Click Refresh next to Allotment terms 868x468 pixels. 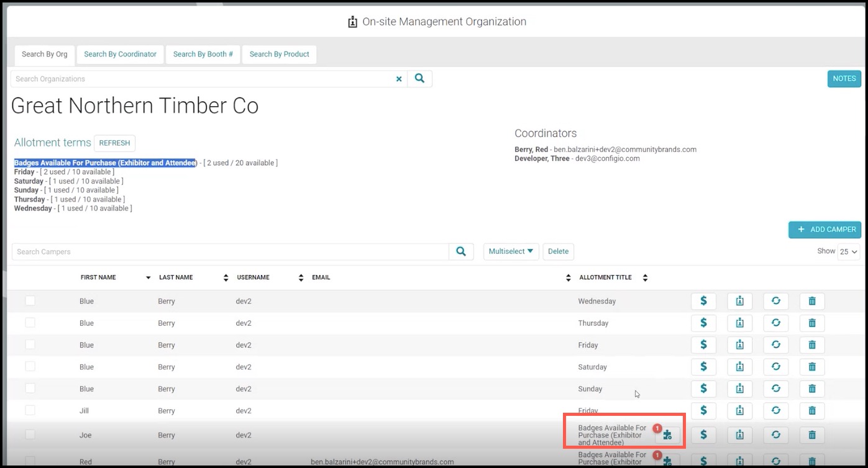point(114,143)
